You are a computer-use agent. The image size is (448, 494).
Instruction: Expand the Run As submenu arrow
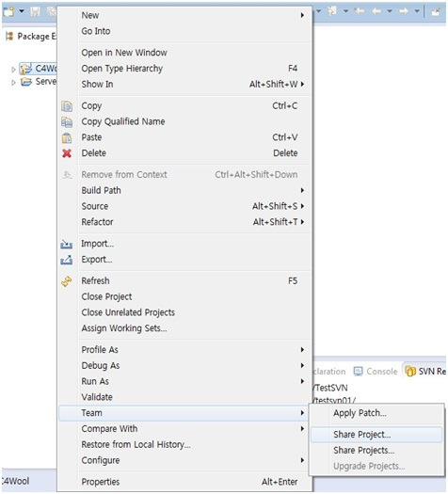coord(302,381)
